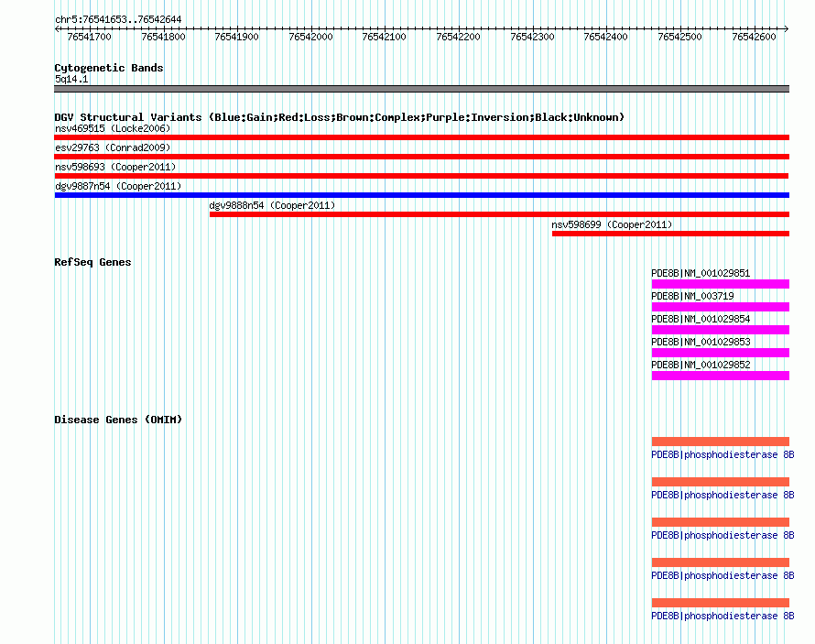Click the red bar under nsv598693
This screenshot has height=644, width=815.
(x=421, y=176)
